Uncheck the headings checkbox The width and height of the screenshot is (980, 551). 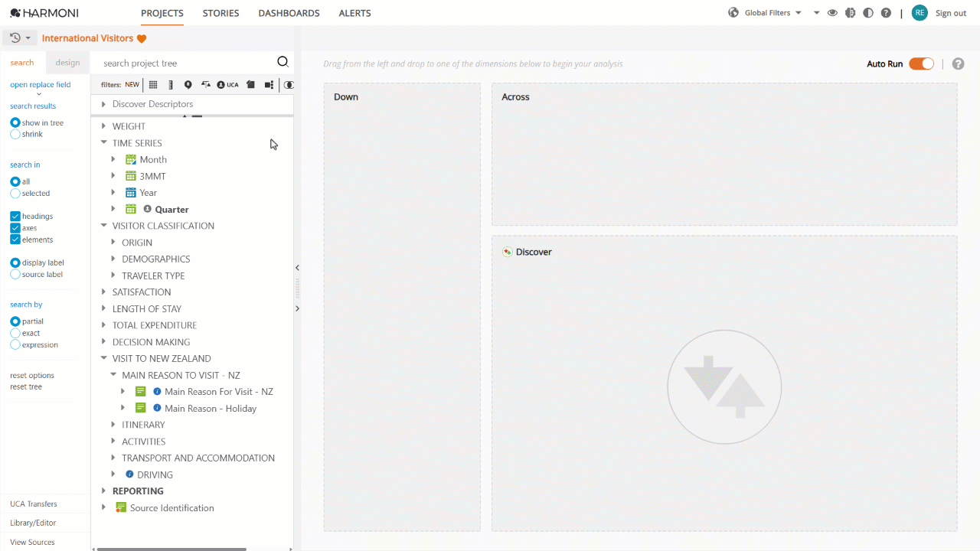pos(15,217)
